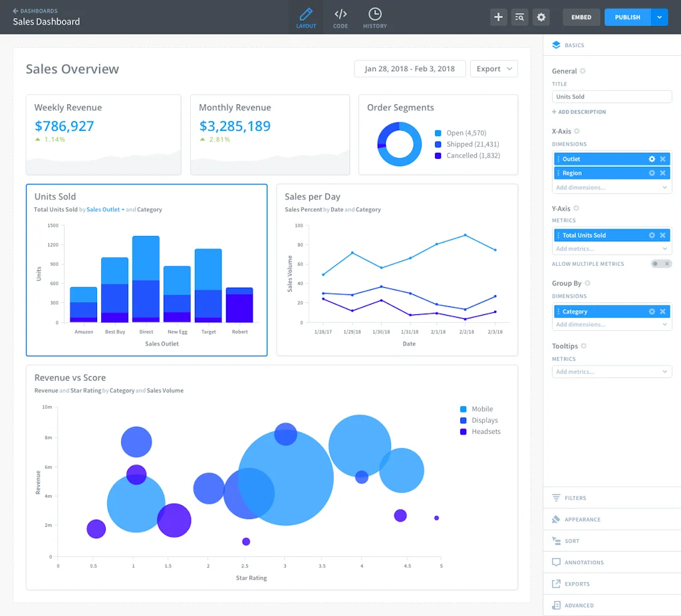
Task: Open the Sales Outlet dimension dropdown
Action: (105, 210)
